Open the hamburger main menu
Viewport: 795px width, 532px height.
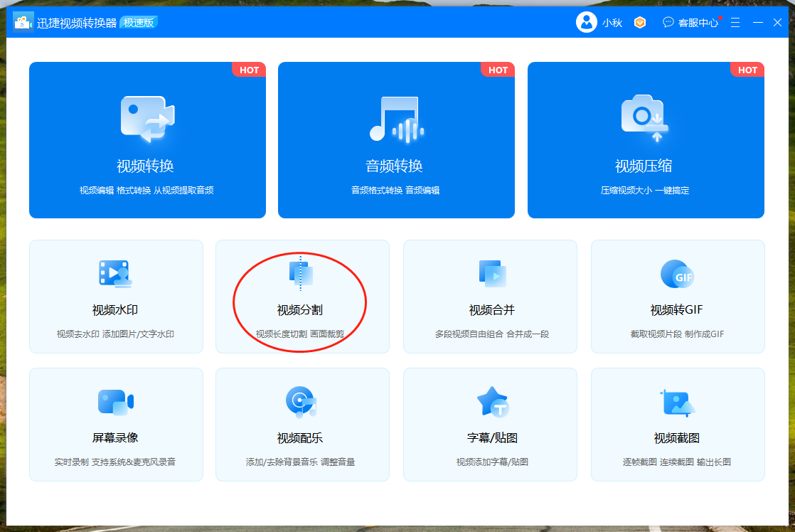[735, 23]
